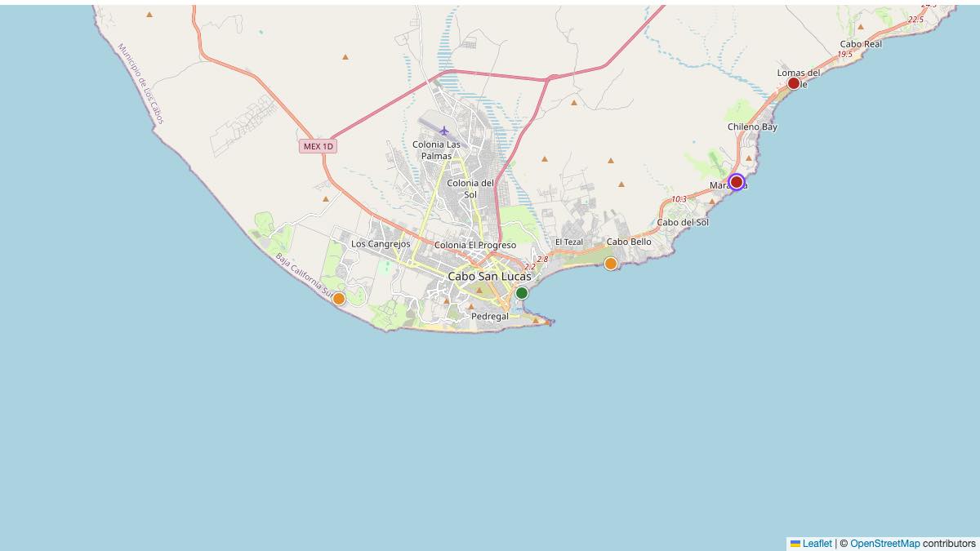Viewport: 980px width, 551px height.
Task: Click the El Tezal label
Action: (x=568, y=242)
